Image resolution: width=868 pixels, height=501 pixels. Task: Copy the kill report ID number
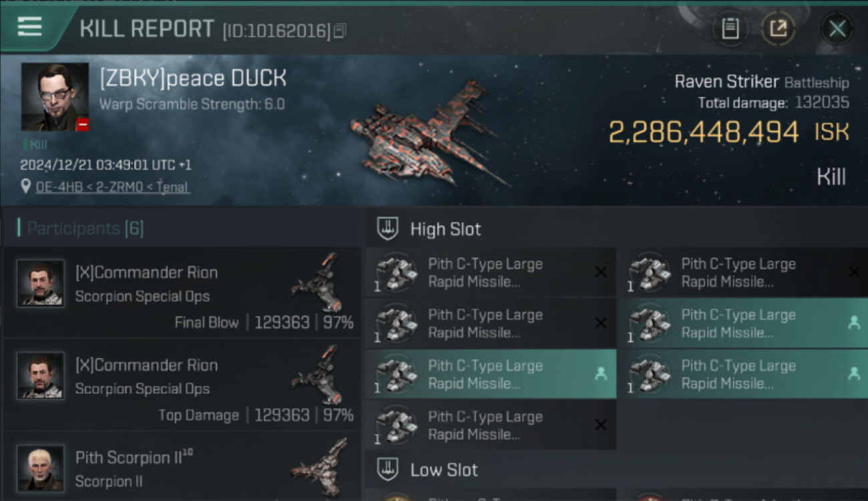click(x=340, y=31)
